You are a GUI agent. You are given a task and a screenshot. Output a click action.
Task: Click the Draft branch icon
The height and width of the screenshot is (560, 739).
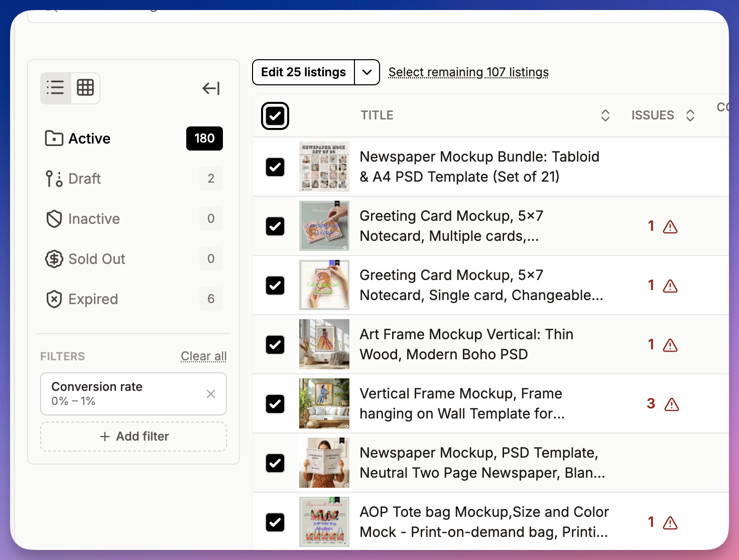point(54,179)
